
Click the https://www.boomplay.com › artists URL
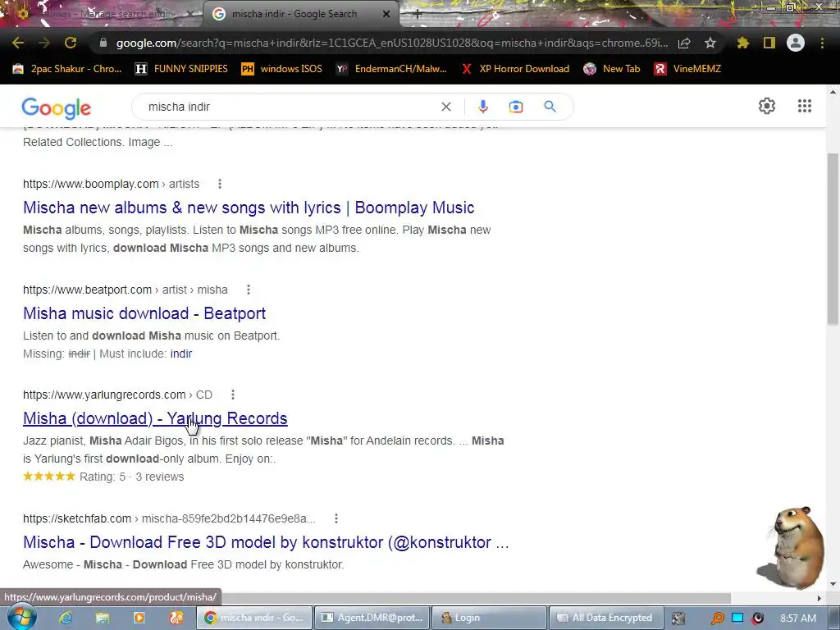point(111,184)
